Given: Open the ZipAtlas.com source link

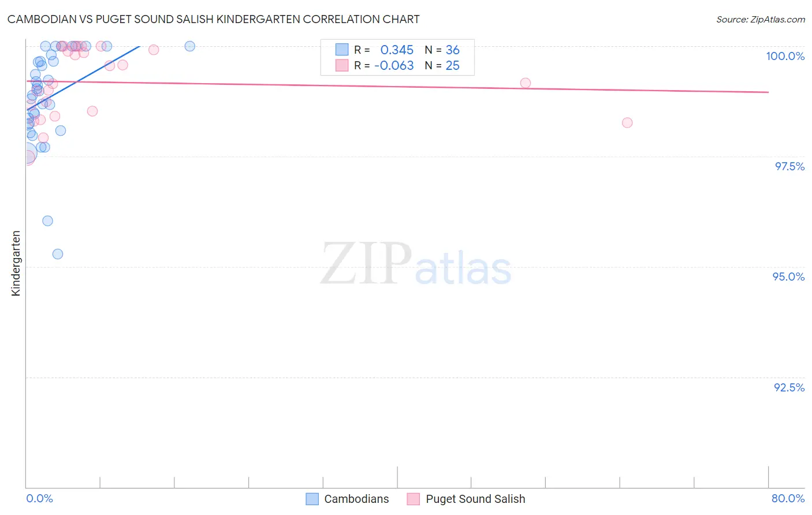Looking at the screenshot, I should pyautogui.click(x=760, y=19).
